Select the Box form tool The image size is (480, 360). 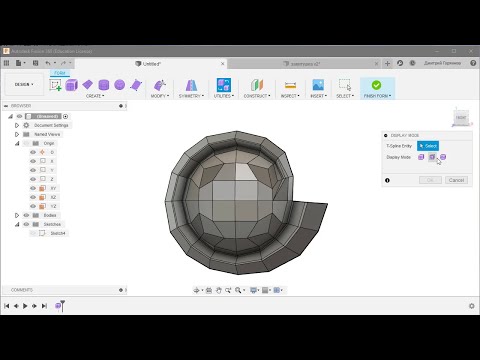[x=71, y=85]
